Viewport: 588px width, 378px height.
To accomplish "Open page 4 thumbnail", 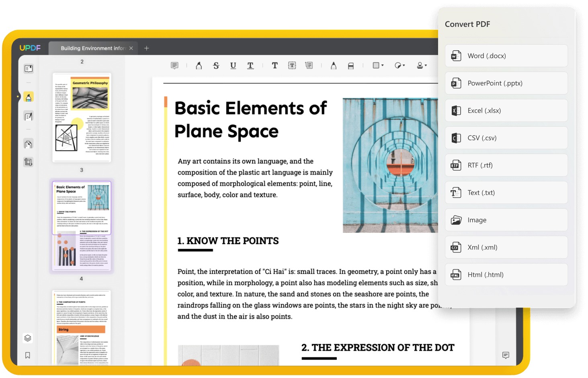I will pyautogui.click(x=82, y=327).
